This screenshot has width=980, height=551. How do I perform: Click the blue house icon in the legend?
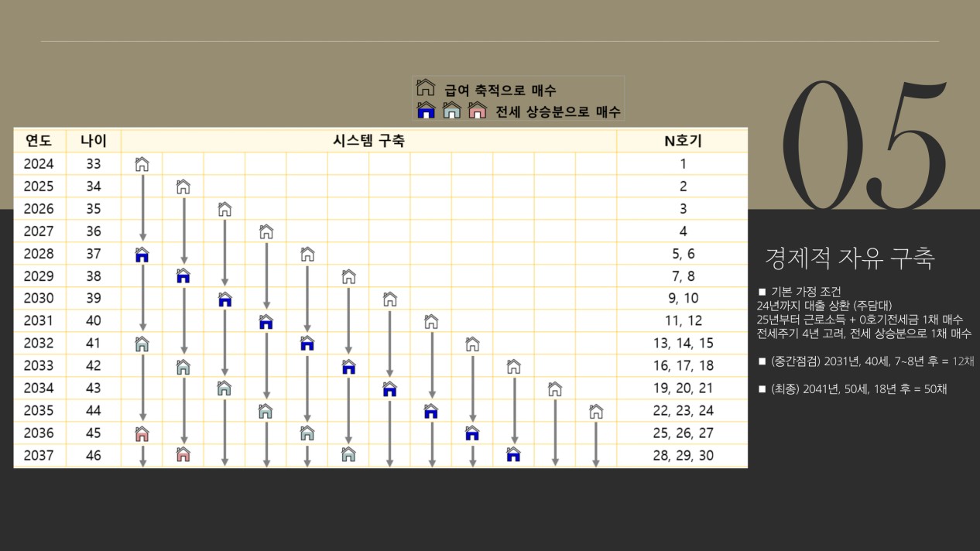[426, 111]
